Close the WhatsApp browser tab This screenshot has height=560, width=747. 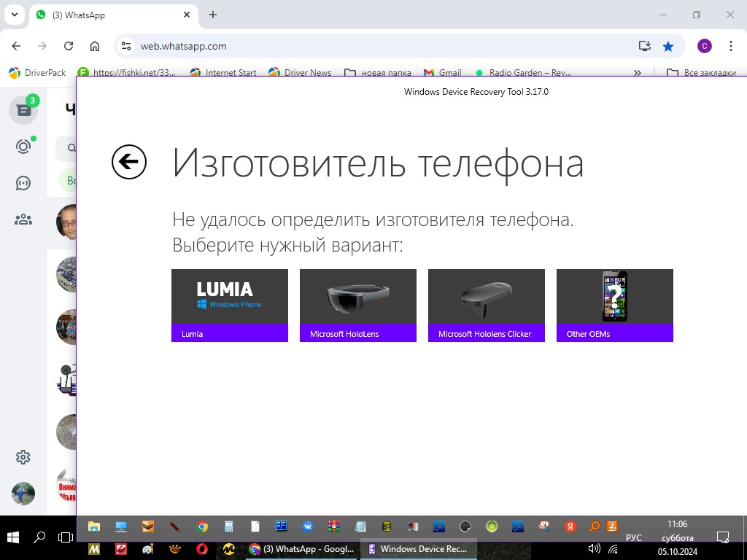pos(187,15)
